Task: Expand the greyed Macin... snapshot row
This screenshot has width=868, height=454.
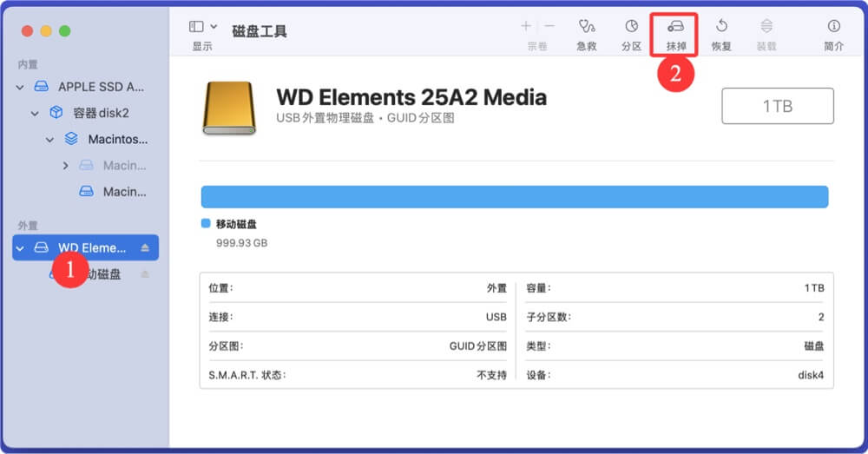Action: point(65,166)
